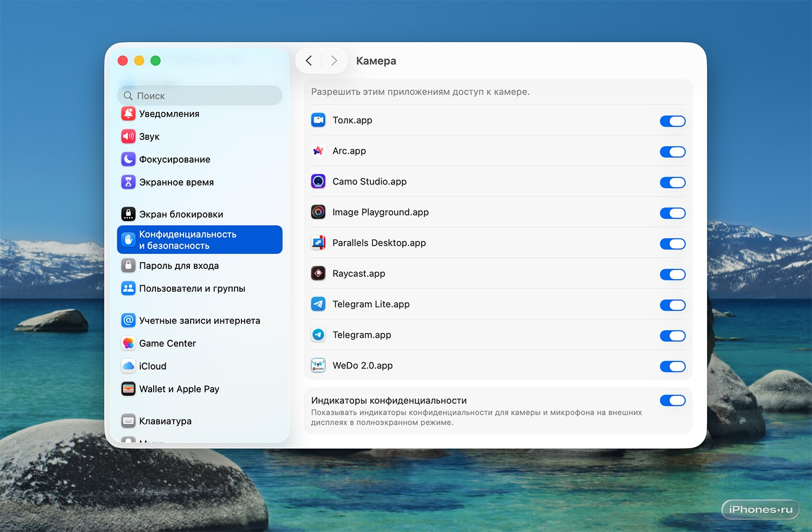This screenshot has width=812, height=532.
Task: Click the Разрешить этим приложениям description text
Action: 421,92
